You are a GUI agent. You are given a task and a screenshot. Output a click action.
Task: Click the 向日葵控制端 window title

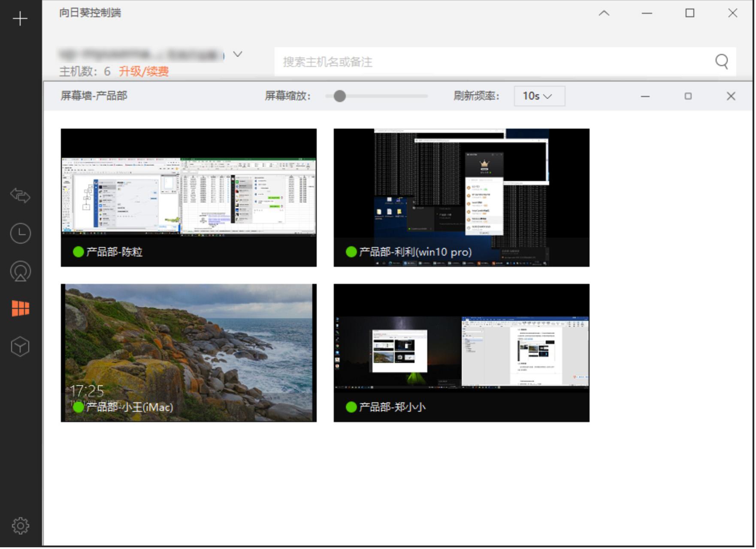pos(90,13)
